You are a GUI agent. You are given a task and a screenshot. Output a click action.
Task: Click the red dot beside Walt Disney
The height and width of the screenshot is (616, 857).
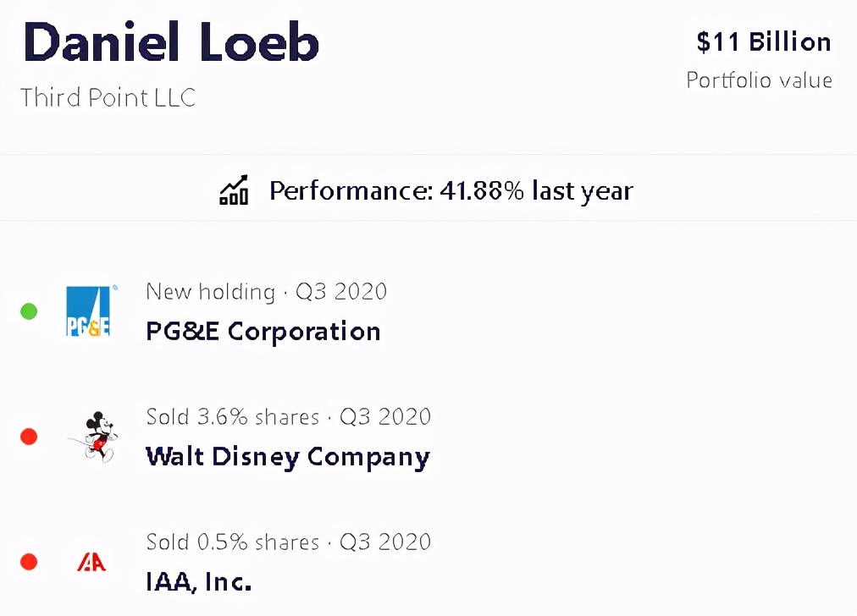29,437
